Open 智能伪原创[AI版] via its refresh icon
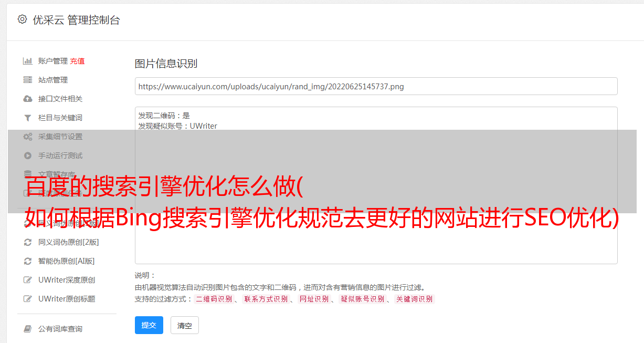Screen dimensions: 644x343 point(28,261)
